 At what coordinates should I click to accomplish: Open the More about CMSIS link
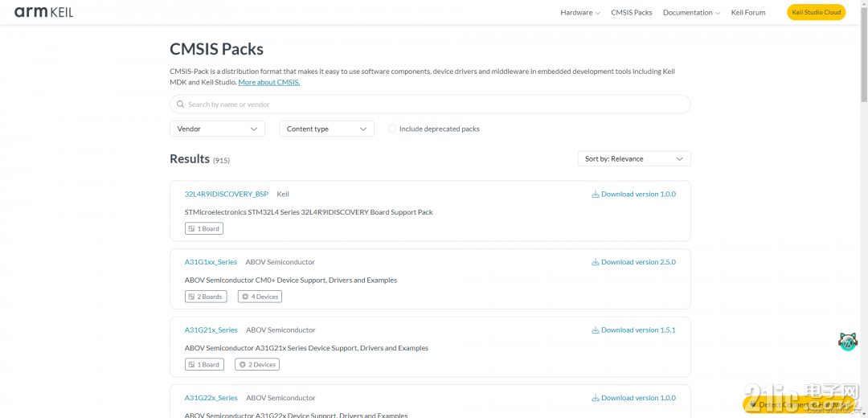269,83
